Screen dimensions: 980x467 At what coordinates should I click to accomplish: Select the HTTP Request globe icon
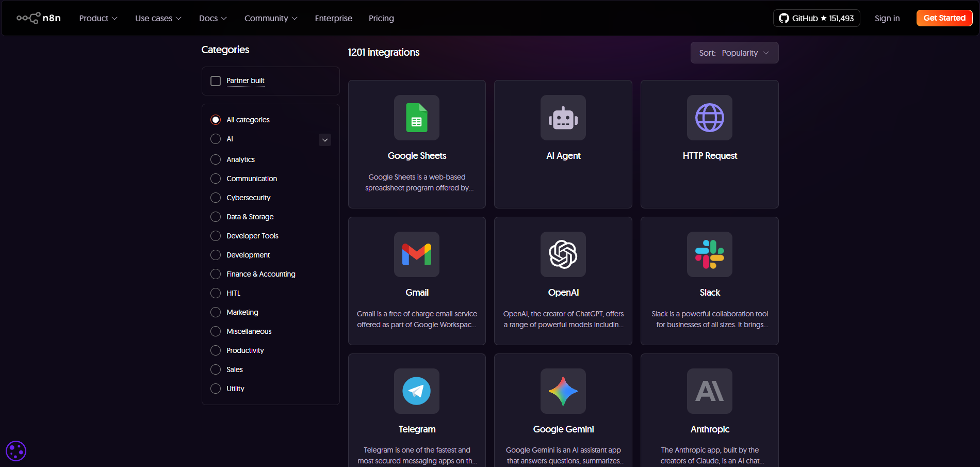[x=709, y=118]
